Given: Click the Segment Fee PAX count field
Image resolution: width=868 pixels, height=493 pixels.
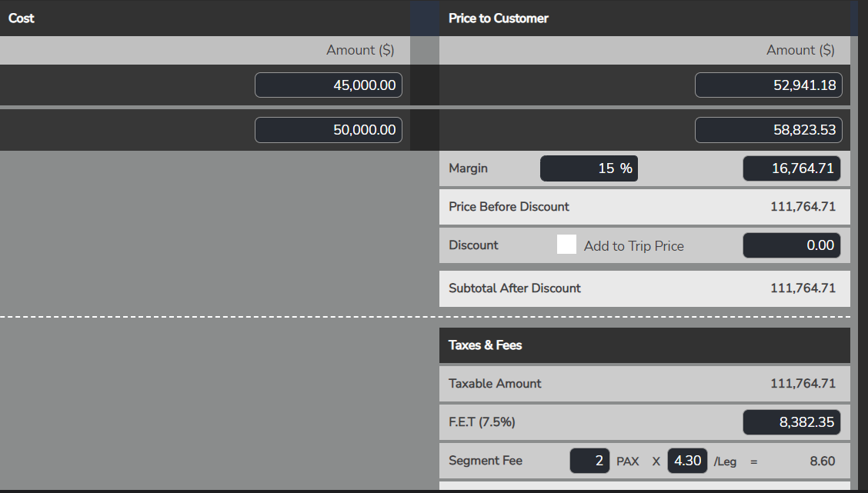Looking at the screenshot, I should pyautogui.click(x=589, y=461).
